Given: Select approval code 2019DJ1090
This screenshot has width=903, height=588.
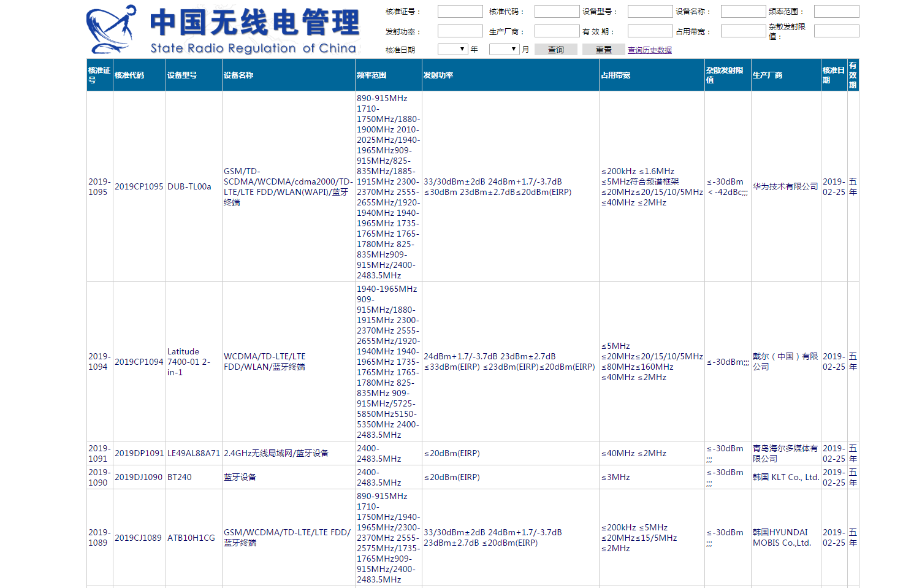Looking at the screenshot, I should [x=139, y=477].
